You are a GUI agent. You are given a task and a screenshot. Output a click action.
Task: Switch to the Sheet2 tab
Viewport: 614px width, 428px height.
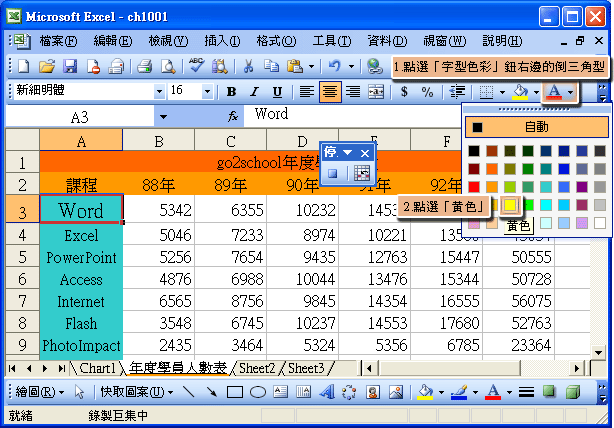257,368
